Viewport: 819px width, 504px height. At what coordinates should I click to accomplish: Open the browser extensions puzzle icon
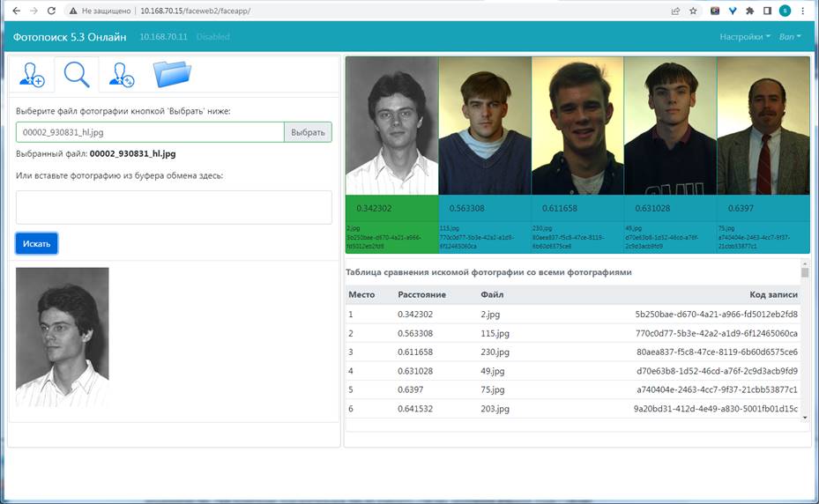point(749,11)
